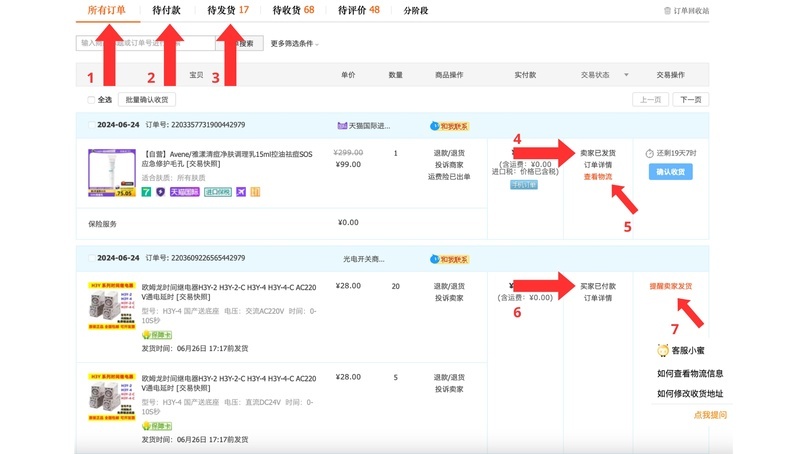This screenshot has width=807, height=454.
Task: Open the 所有订单 tab
Action: point(107,10)
